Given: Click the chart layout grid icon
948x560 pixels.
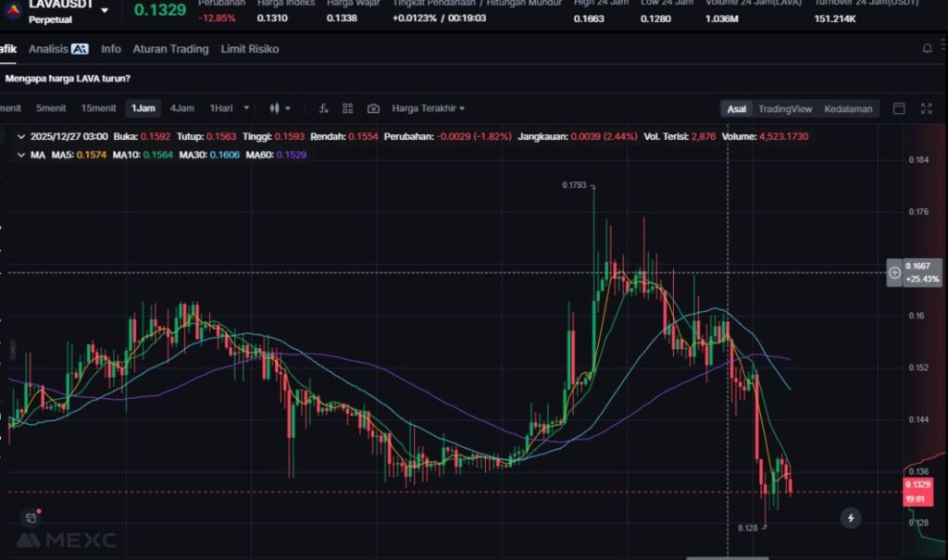Looking at the screenshot, I should point(348,108).
